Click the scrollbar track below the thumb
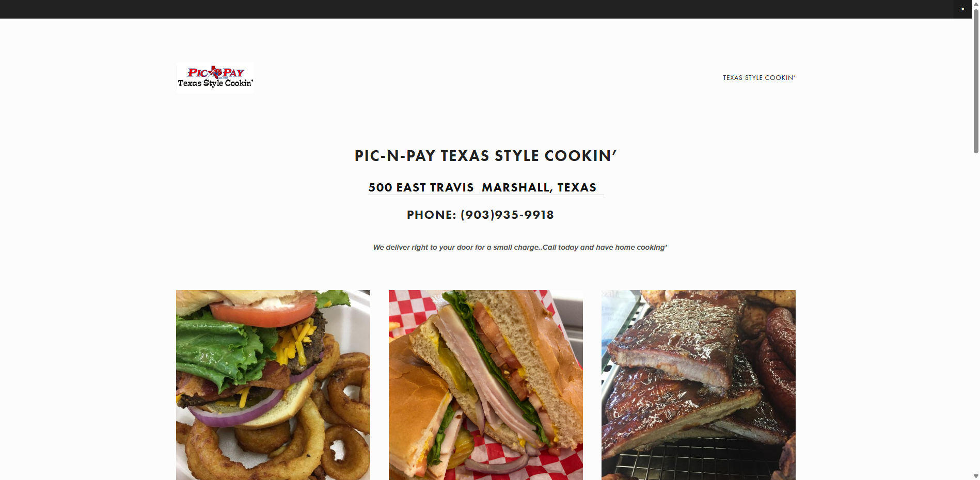The image size is (980, 480). (976, 310)
